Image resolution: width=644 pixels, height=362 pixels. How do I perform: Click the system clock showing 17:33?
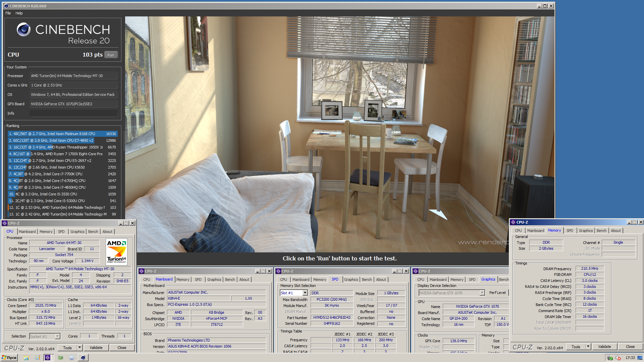coord(630,358)
